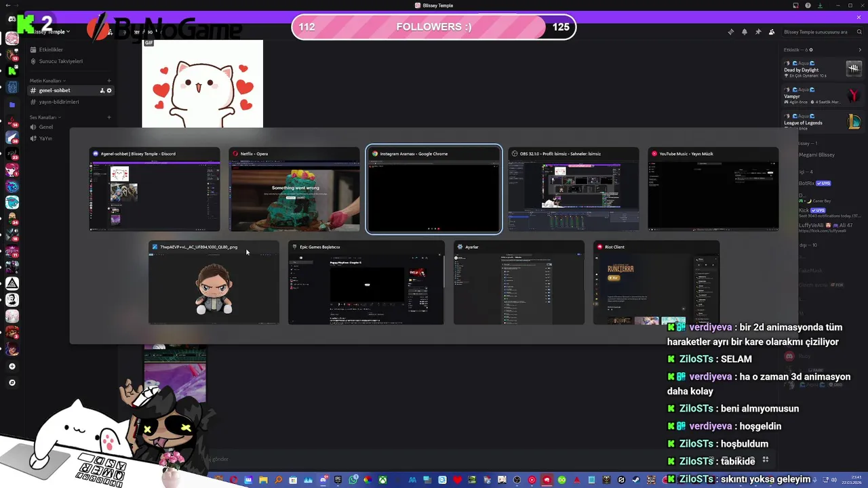The image size is (868, 488).
Task: Click the cat GIF image in chat
Action: [202, 83]
